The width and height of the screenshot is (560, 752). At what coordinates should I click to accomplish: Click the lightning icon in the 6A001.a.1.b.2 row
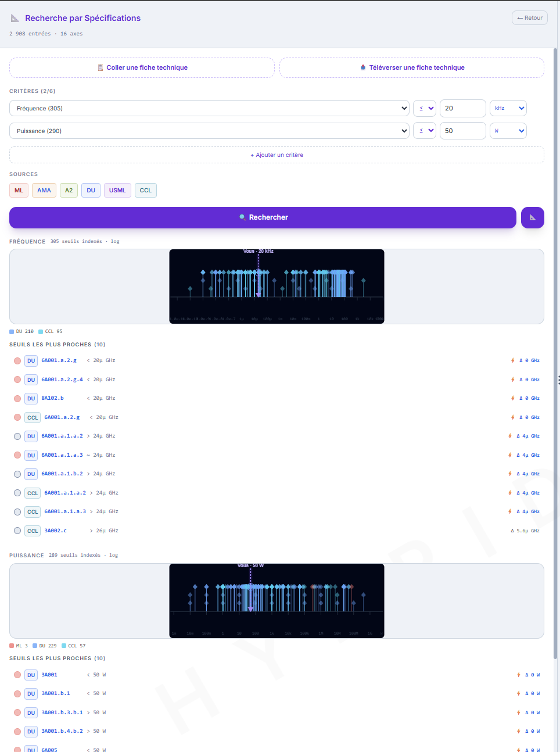[509, 474]
